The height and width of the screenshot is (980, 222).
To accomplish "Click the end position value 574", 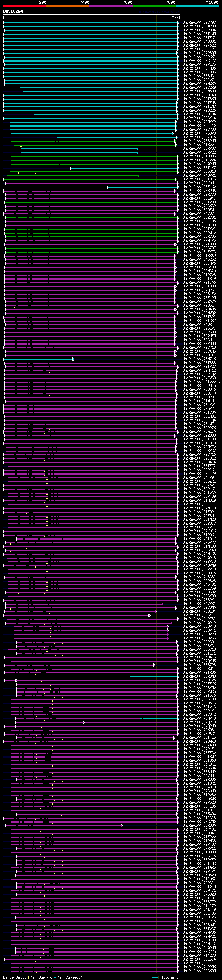I will click(x=175, y=17).
